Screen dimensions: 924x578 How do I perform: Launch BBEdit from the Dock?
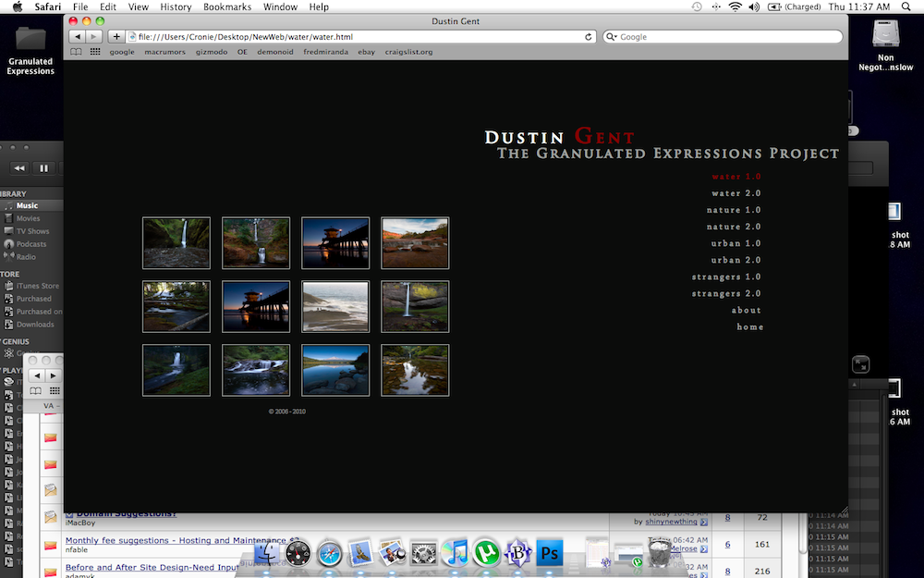[518, 553]
